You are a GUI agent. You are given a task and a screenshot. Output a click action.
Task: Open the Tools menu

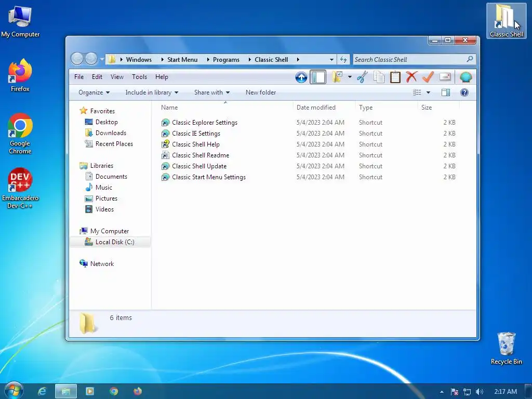click(139, 77)
